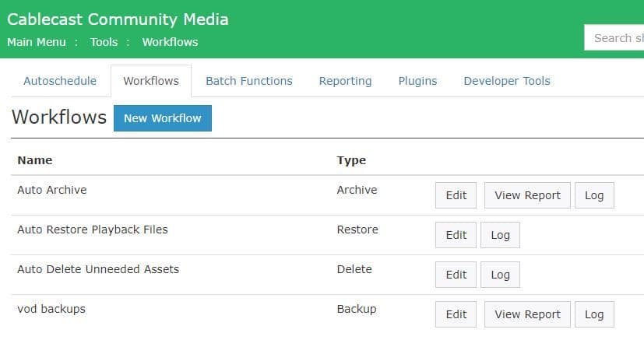View Report for vod backups
Viewport: 644px width, 347px height.
(527, 314)
